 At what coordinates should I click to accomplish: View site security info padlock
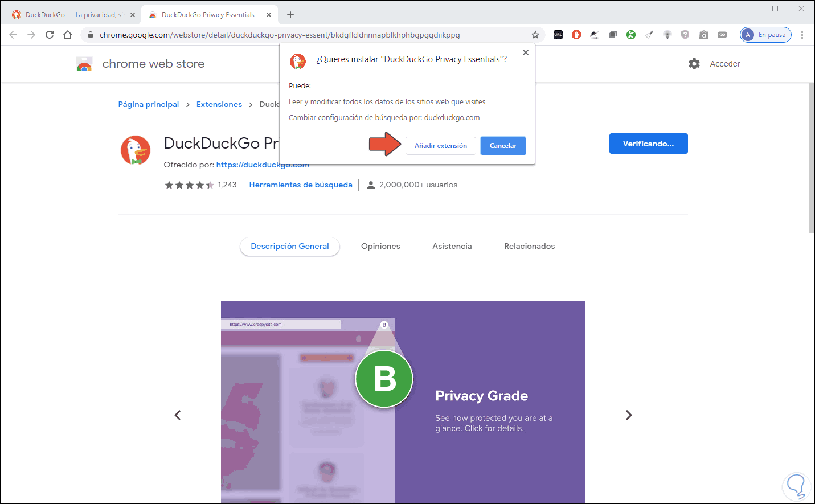(x=91, y=35)
